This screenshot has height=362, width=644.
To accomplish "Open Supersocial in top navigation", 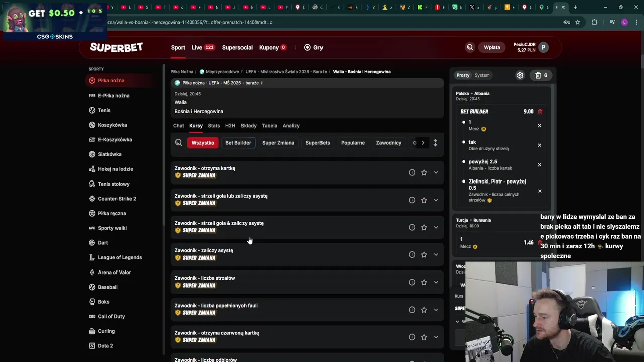I will tap(237, 47).
